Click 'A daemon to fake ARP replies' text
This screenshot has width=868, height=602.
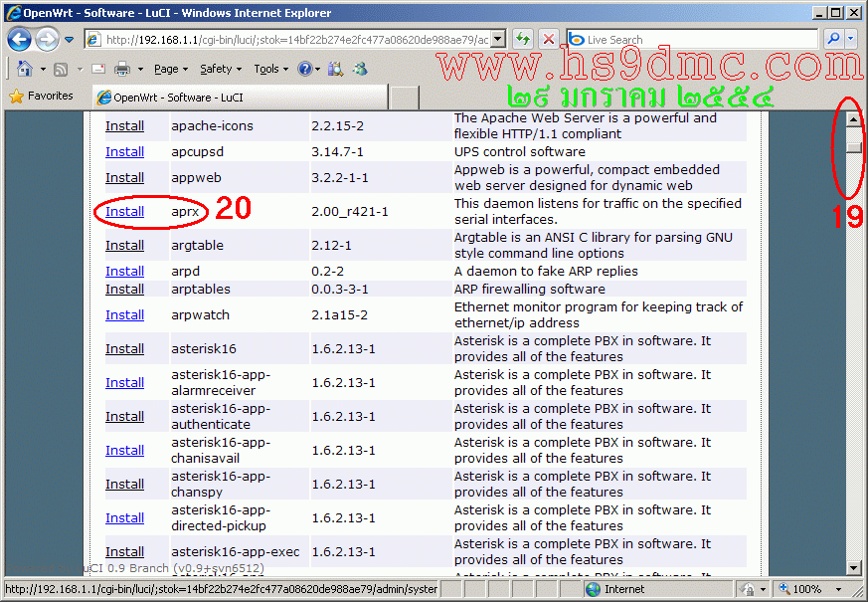546,272
